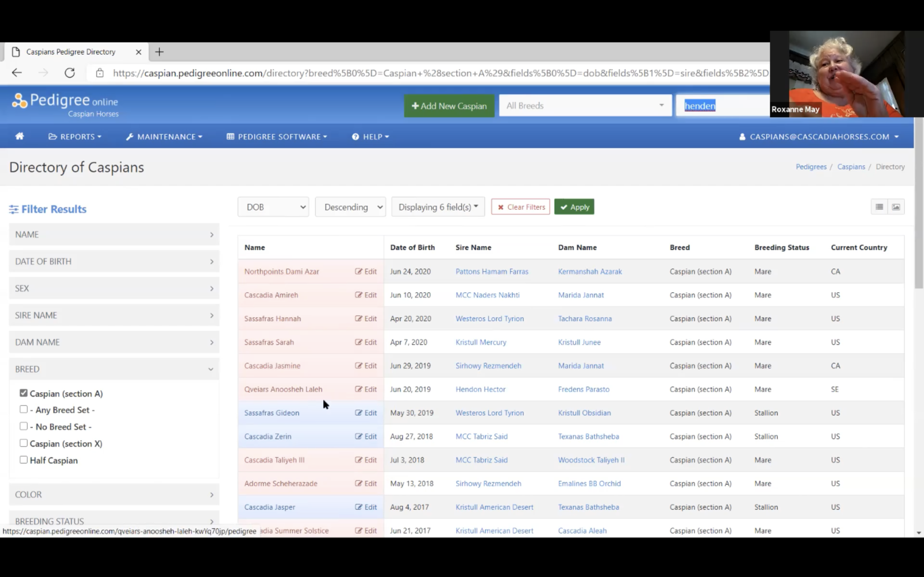Uncheck Caspian (section A) breed filter
Viewport: 924px width, 577px height.
click(24, 393)
